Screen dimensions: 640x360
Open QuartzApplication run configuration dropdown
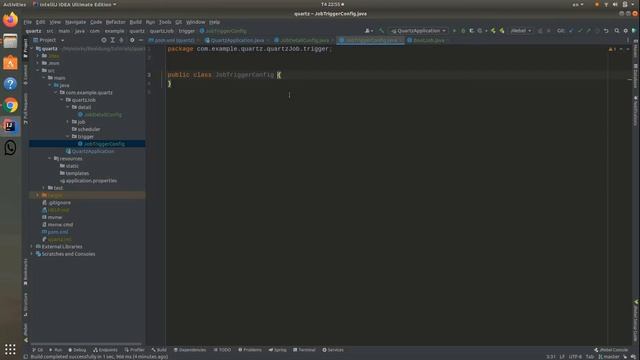[x=418, y=31]
